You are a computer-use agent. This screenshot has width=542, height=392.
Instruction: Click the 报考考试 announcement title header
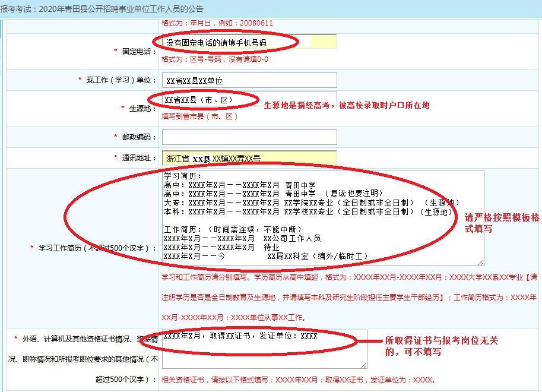[x=102, y=9]
